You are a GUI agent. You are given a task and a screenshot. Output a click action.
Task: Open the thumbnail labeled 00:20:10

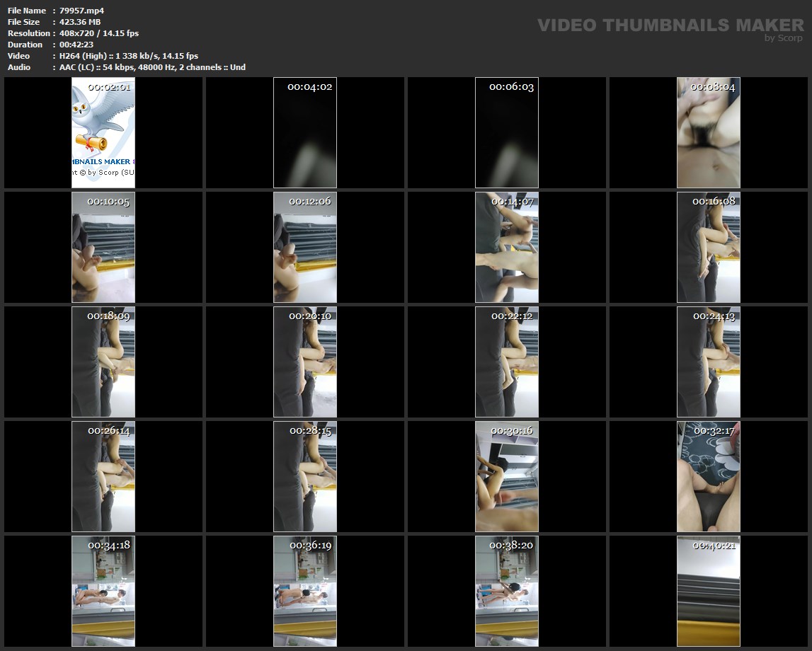(305, 362)
